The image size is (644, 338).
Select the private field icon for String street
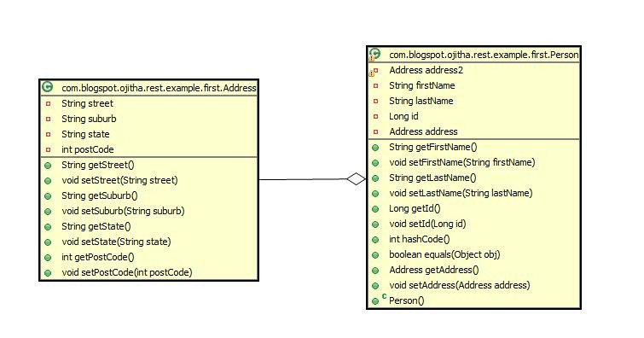coord(48,103)
